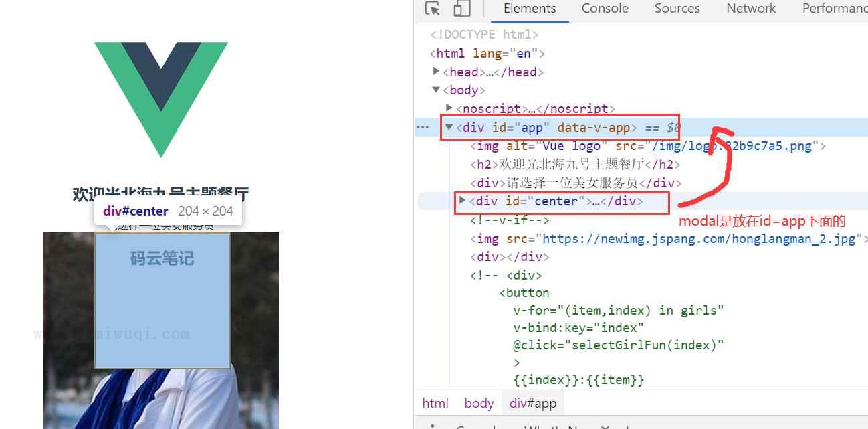Select the <!DOCTYPE html> line
The width and height of the screenshot is (868, 429).
(x=484, y=34)
